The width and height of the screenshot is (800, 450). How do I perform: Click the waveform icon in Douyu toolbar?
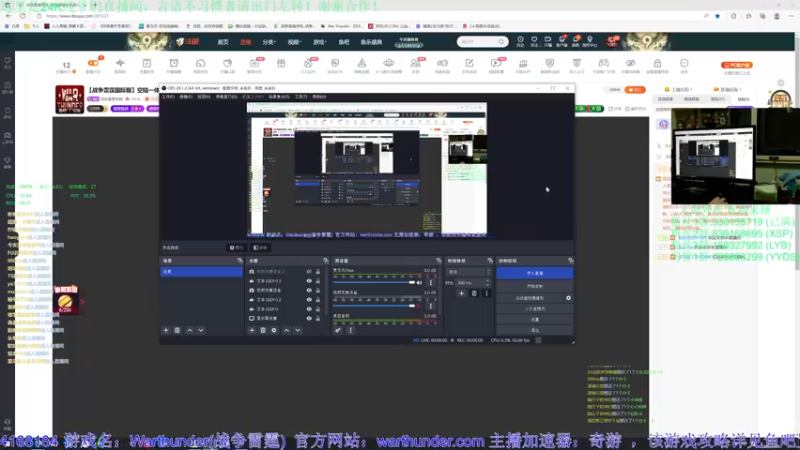120,64
